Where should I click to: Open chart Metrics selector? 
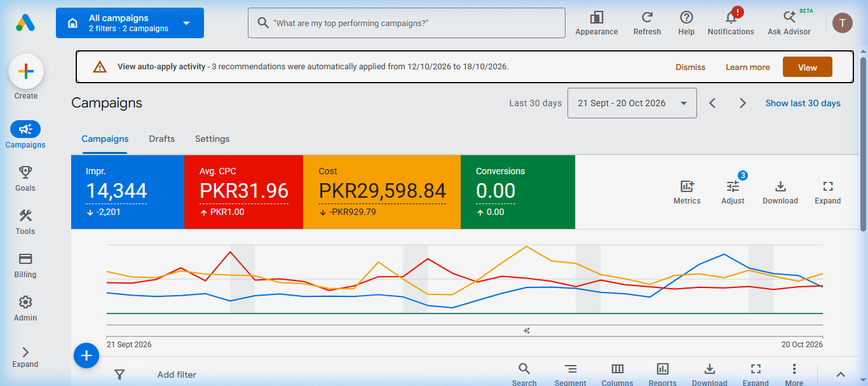click(687, 192)
